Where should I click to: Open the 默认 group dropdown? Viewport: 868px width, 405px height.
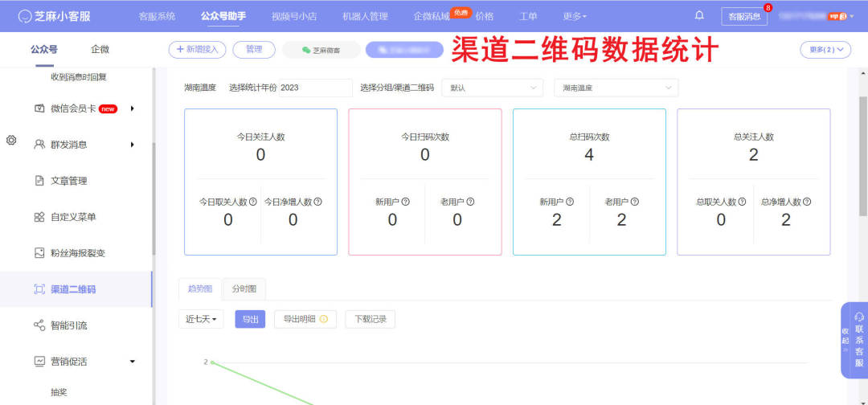click(493, 88)
